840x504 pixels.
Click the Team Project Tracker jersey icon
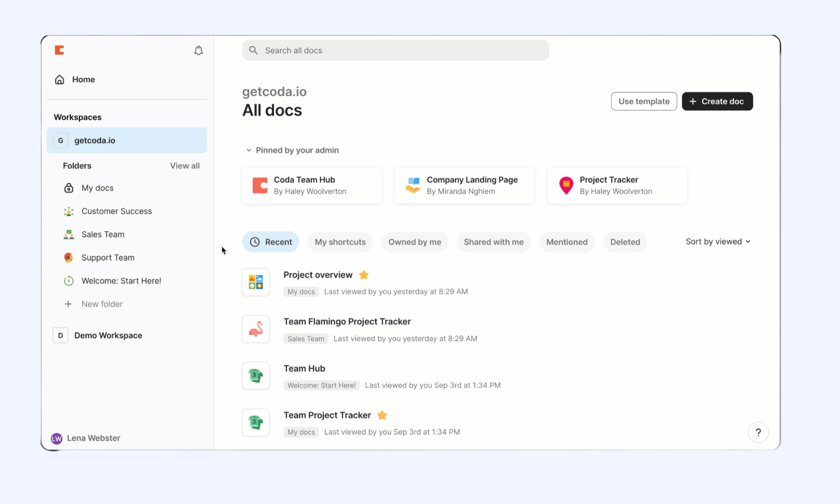pos(256,423)
